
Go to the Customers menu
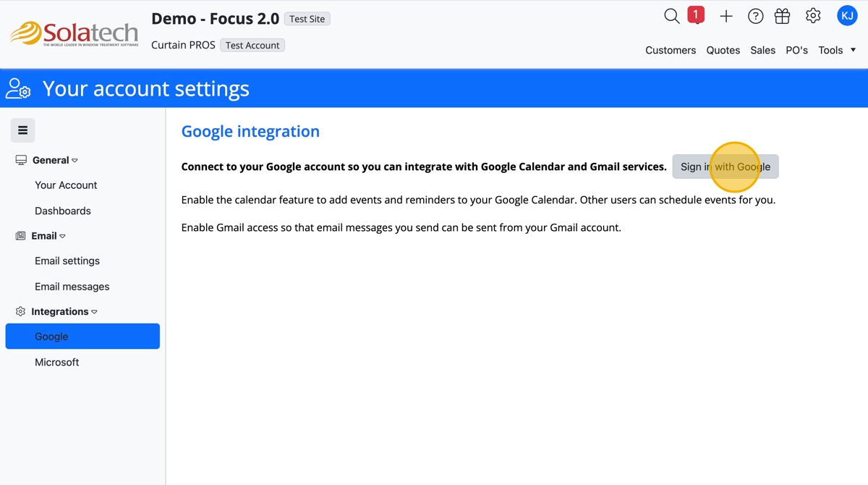pos(671,50)
